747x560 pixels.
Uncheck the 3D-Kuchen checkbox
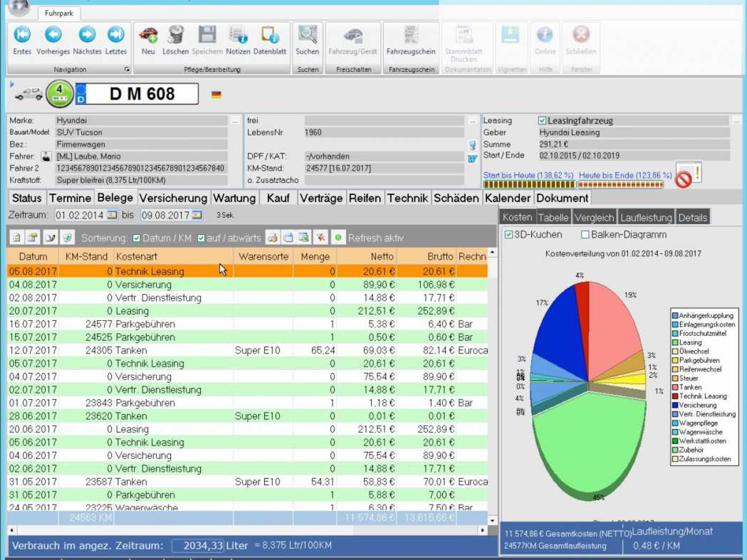(x=508, y=234)
